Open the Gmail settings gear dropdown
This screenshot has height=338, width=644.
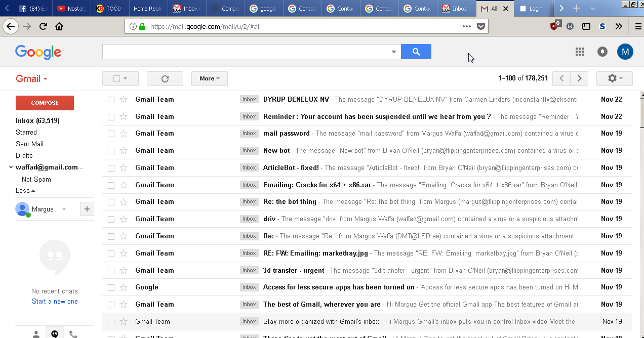point(614,78)
